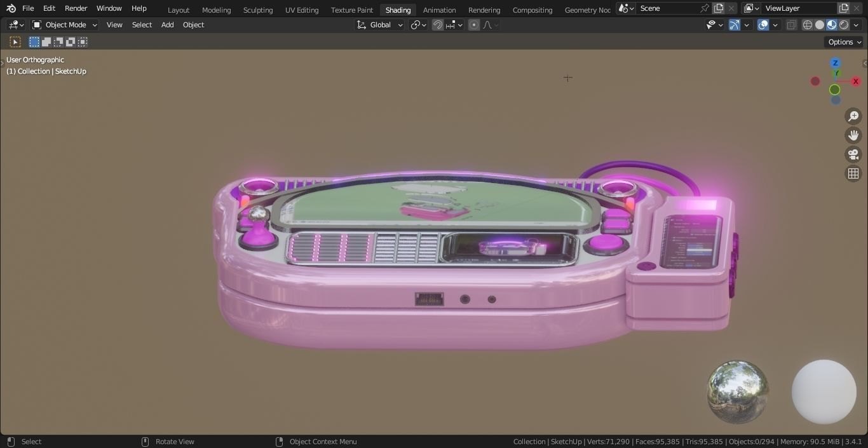Open the Global transform orientation dropdown
Screen dimensions: 868x448
(379, 25)
